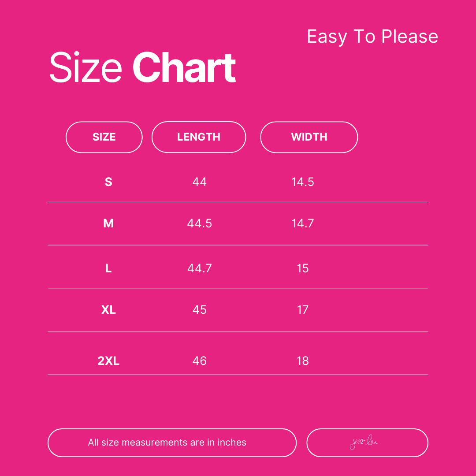Image resolution: width=476 pixels, height=476 pixels.
Task: Select the 44.7 length value for L
Action: 200,268
